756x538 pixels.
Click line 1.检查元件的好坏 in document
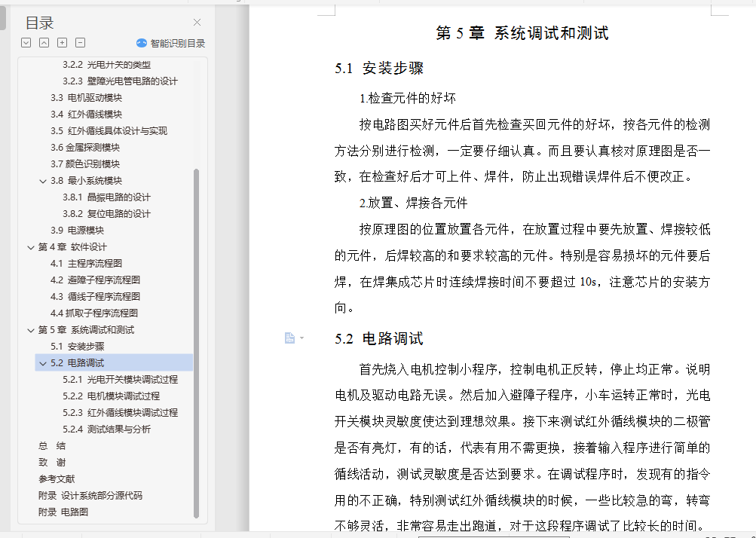(408, 99)
